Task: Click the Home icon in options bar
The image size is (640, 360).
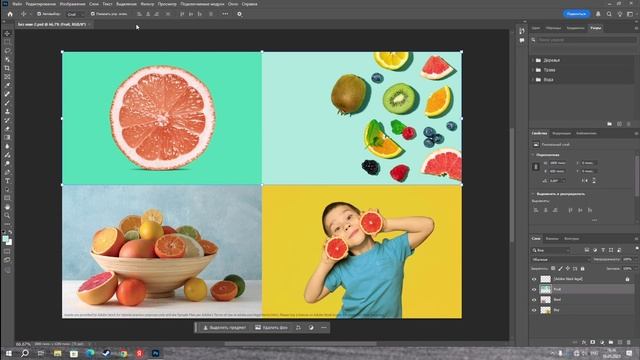Action: (10, 14)
